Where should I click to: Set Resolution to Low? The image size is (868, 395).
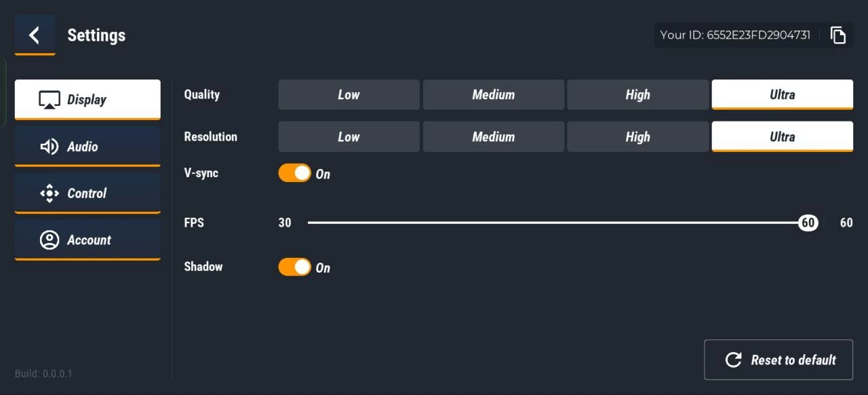(x=349, y=137)
